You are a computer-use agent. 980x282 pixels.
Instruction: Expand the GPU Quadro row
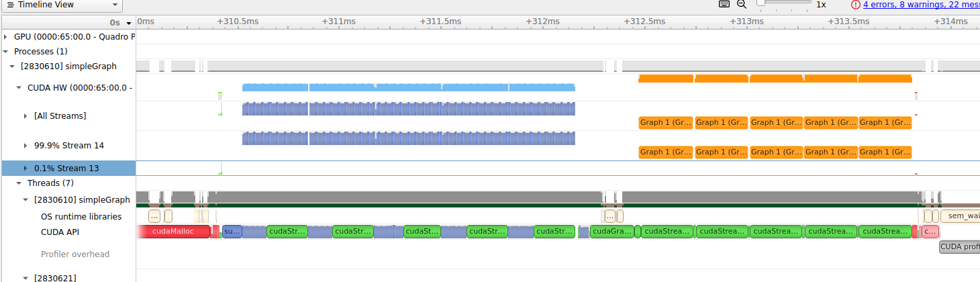pos(7,37)
